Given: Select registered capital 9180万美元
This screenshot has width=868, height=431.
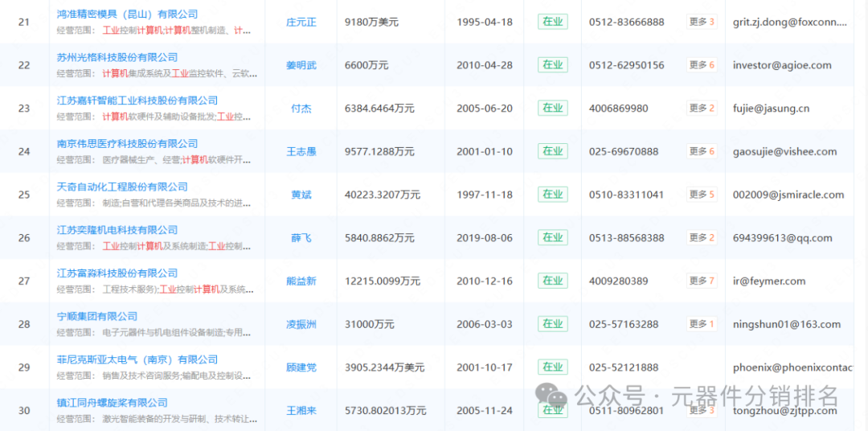Looking at the screenshot, I should [371, 23].
